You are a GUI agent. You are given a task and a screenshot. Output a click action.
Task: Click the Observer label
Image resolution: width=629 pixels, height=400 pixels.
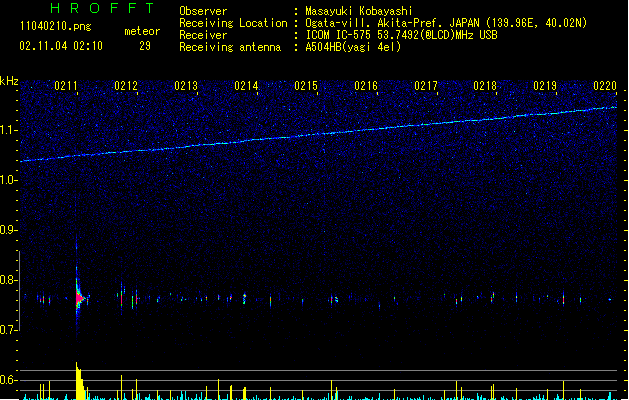(x=203, y=11)
